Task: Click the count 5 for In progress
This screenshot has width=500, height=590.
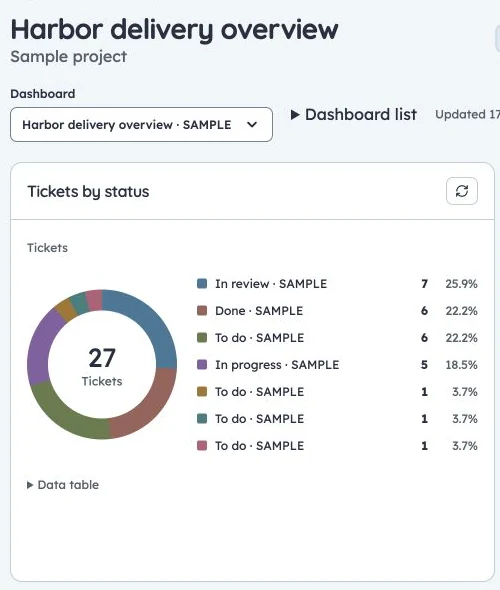Action: coord(424,365)
